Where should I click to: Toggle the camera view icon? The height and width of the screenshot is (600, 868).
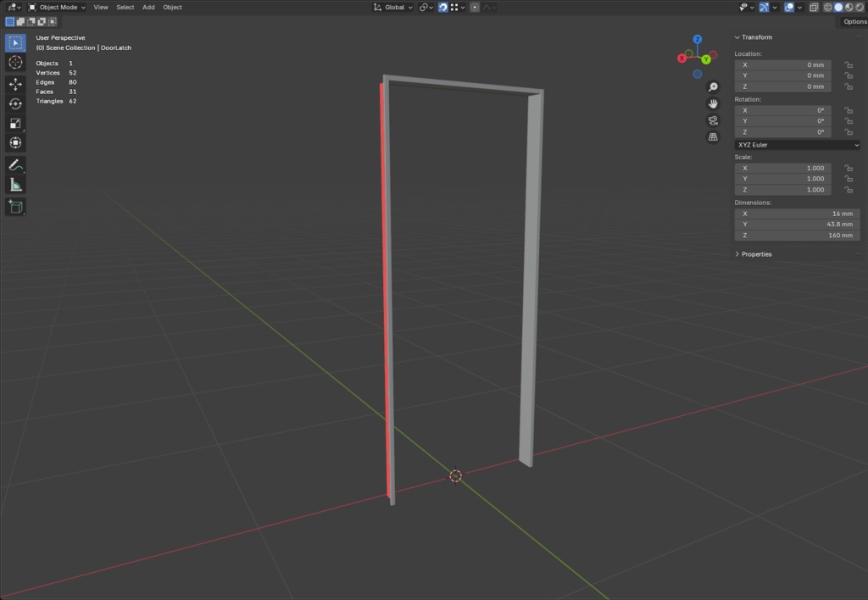(713, 120)
